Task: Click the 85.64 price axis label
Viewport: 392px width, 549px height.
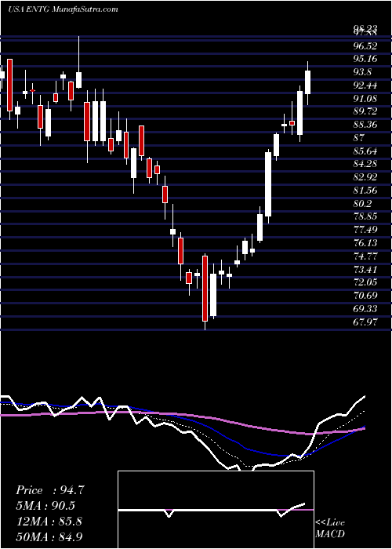Action: (x=366, y=151)
